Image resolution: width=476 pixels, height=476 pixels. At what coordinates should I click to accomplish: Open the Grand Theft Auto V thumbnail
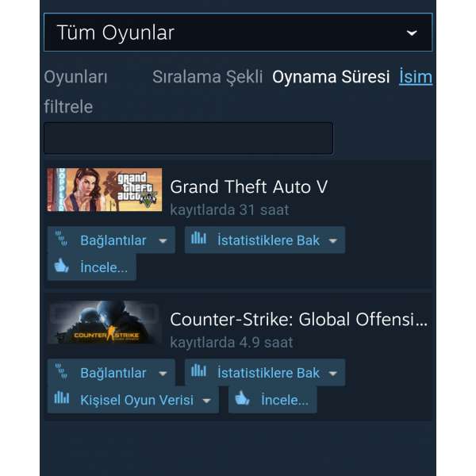(x=105, y=190)
